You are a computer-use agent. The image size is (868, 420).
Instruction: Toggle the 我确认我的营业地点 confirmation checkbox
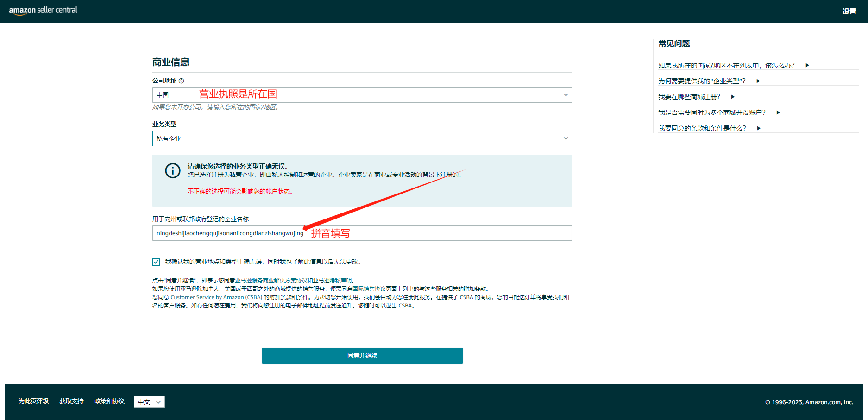click(156, 262)
